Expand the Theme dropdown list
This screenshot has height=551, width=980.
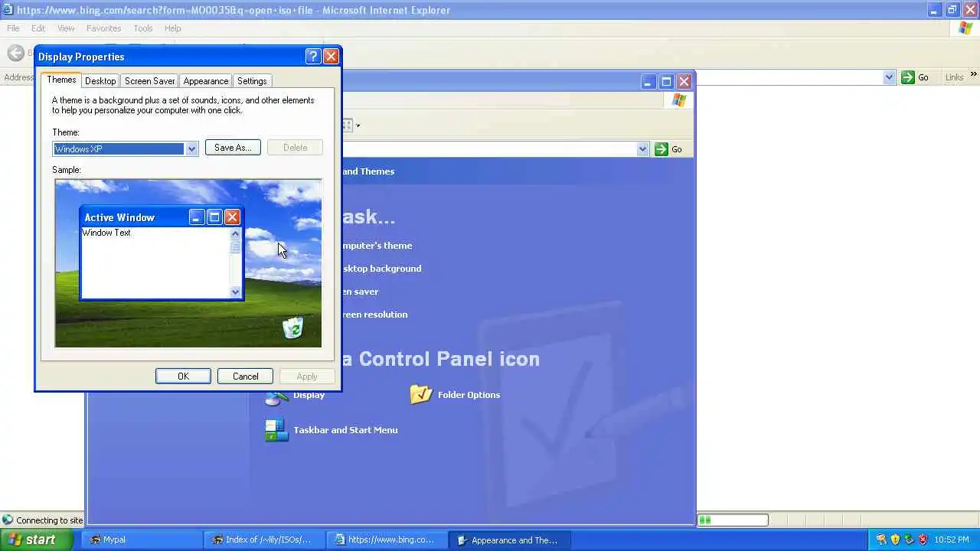tap(191, 149)
